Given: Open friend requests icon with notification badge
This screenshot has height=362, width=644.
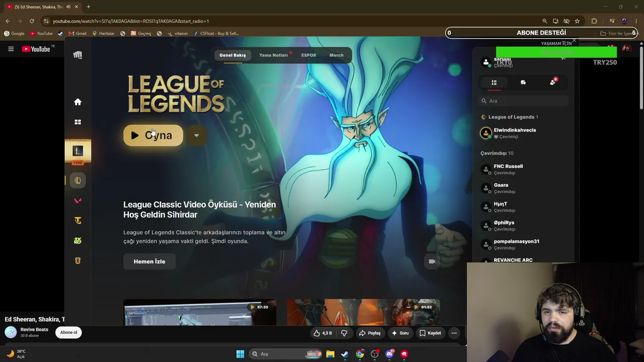Looking at the screenshot, I should click(553, 82).
